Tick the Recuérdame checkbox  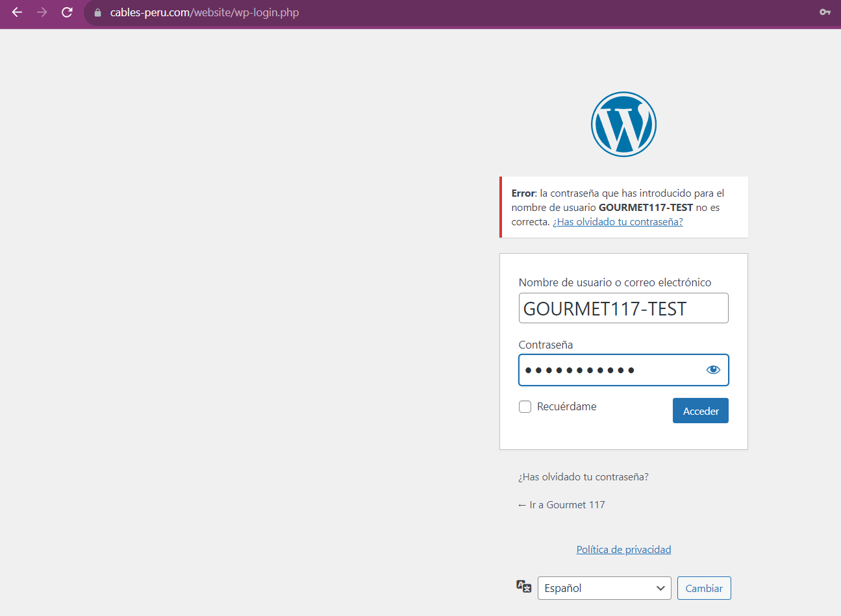525,407
